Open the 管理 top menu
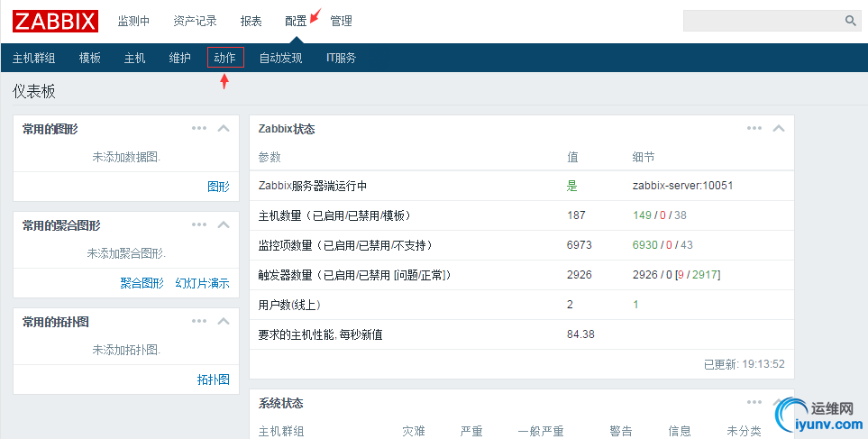 pos(341,21)
